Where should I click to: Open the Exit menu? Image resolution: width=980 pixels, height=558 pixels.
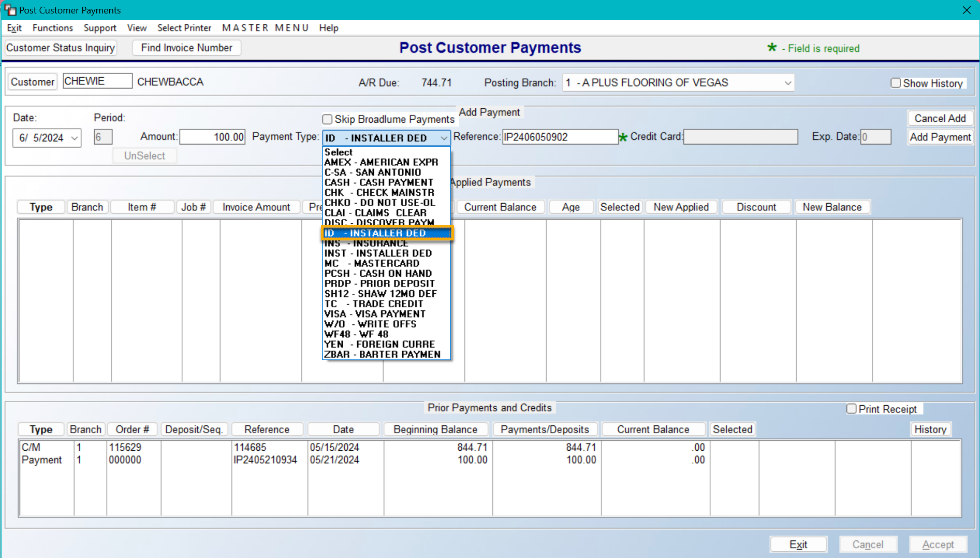point(14,28)
